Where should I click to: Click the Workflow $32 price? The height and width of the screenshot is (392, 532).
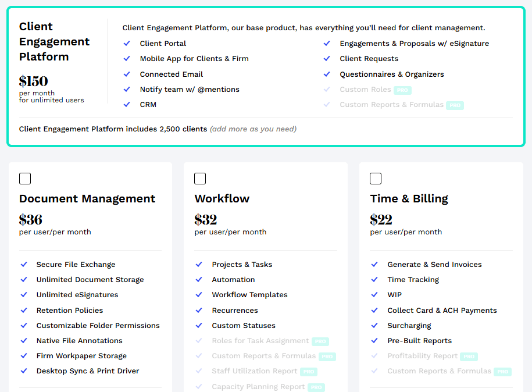coord(206,220)
